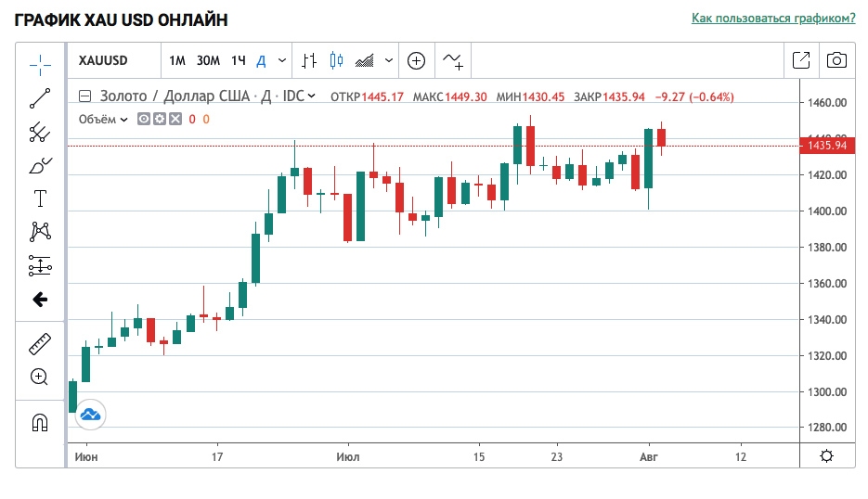The image size is (868, 499).
Task: Switch to the 30М timeframe
Action: [208, 61]
